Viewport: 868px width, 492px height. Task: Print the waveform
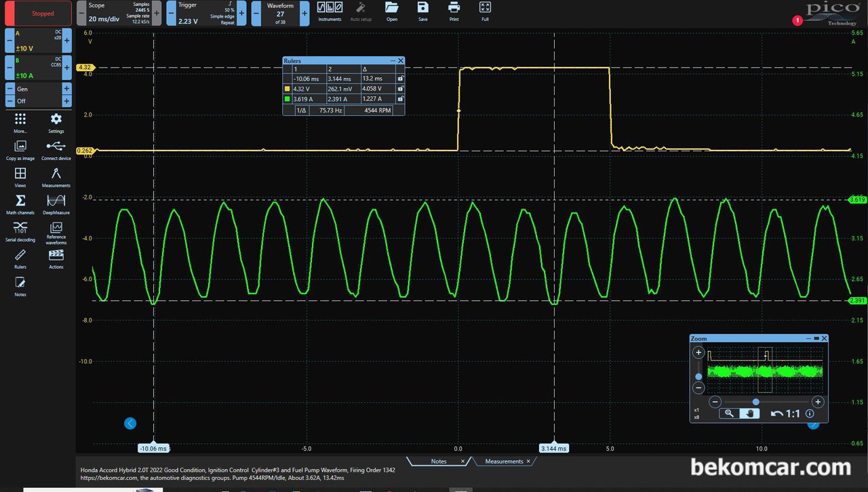pyautogui.click(x=454, y=11)
